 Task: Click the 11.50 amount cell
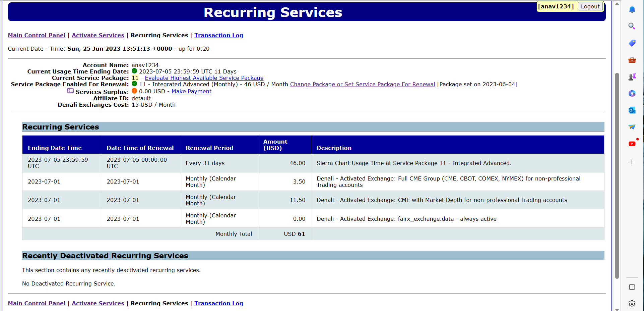coord(284,200)
